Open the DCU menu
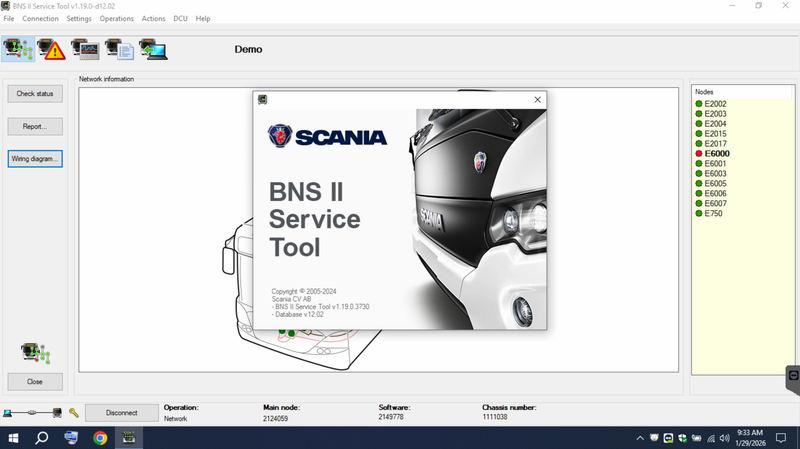The width and height of the screenshot is (800, 449). tap(180, 19)
